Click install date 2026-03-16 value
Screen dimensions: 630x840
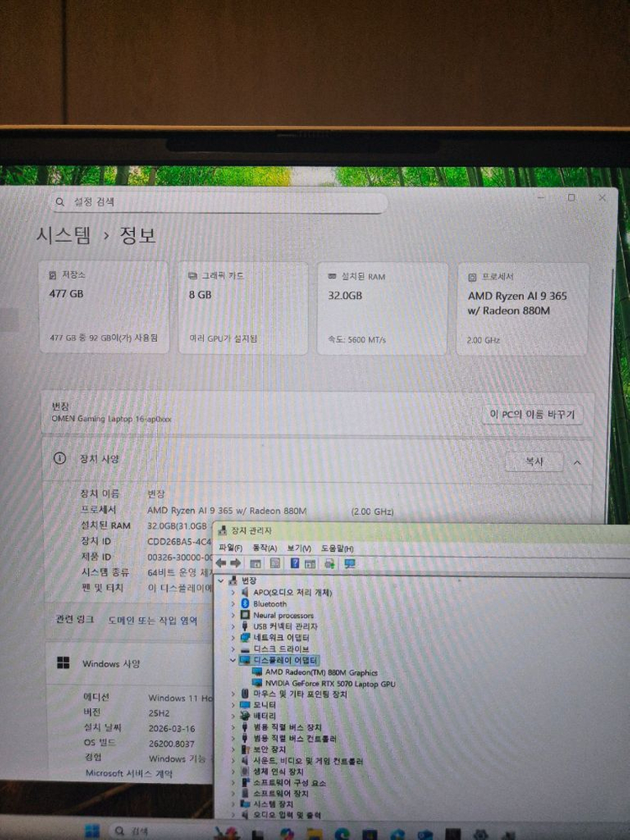tap(172, 728)
